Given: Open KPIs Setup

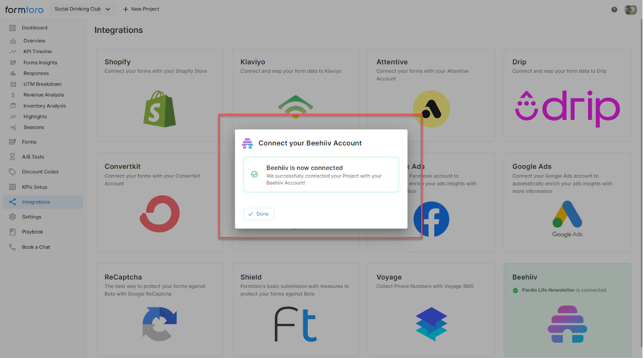Looking at the screenshot, I should pyautogui.click(x=35, y=187).
